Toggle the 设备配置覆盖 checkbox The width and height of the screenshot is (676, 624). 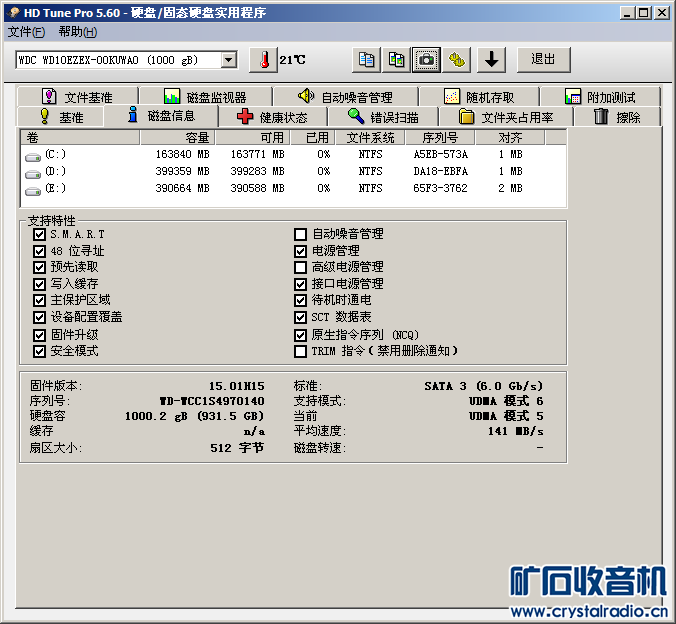point(39,317)
